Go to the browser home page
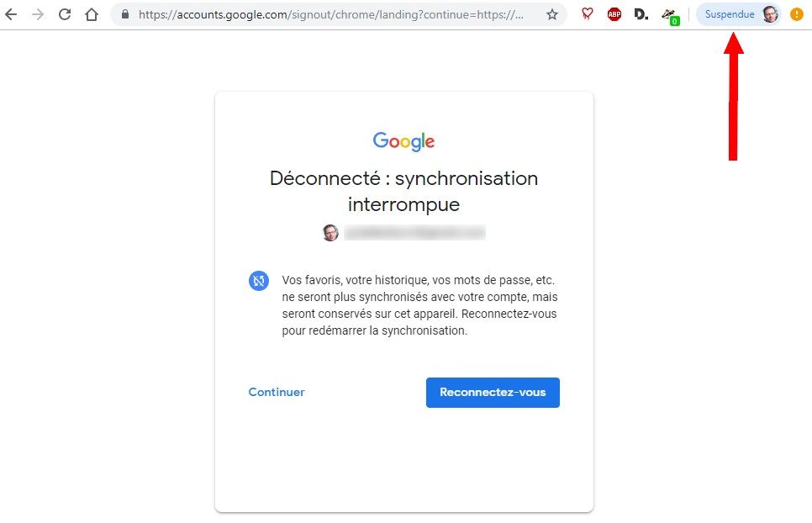 pyautogui.click(x=92, y=14)
